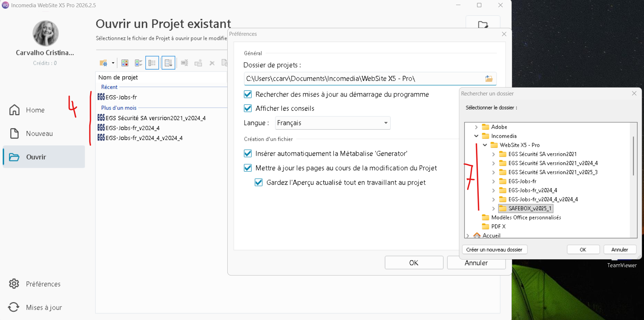Click the WebSite X5 app logo in title bar

tap(5, 5)
